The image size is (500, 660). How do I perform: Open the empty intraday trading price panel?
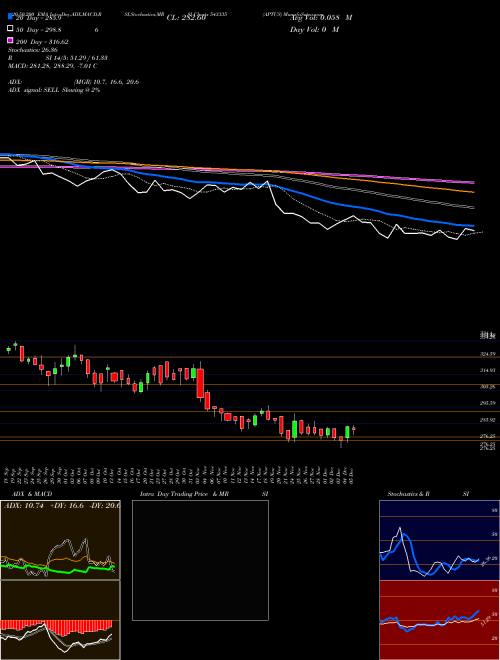[200, 560]
